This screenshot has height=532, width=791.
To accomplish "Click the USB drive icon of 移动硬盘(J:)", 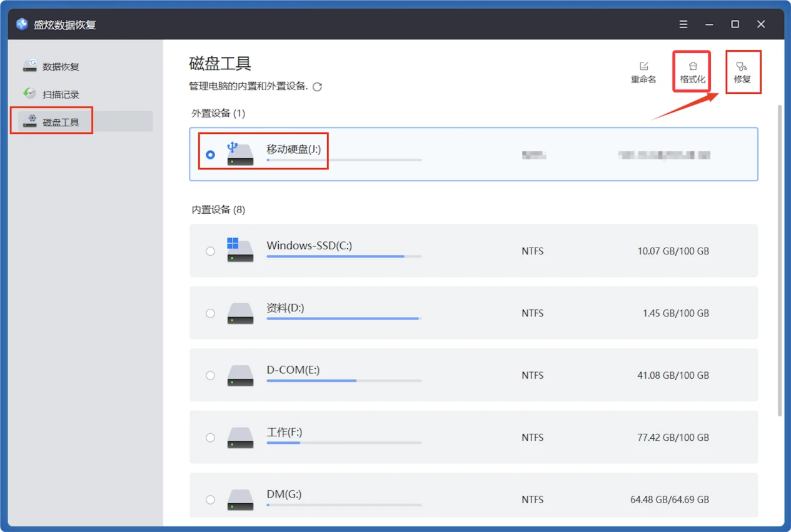I will point(240,154).
